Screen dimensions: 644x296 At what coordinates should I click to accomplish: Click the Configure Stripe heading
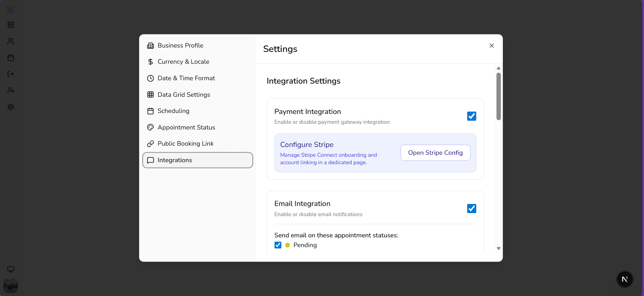coord(307,145)
